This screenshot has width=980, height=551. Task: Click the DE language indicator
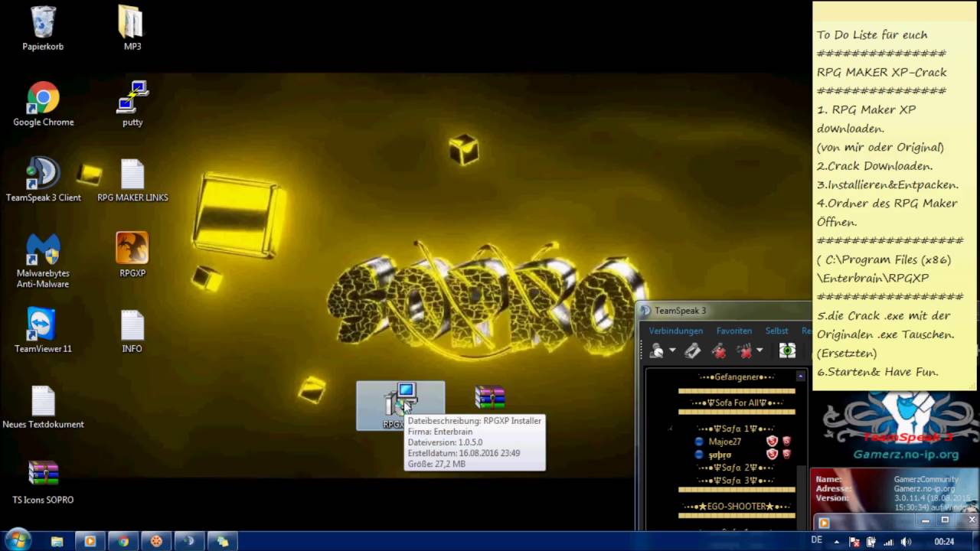tap(816, 540)
